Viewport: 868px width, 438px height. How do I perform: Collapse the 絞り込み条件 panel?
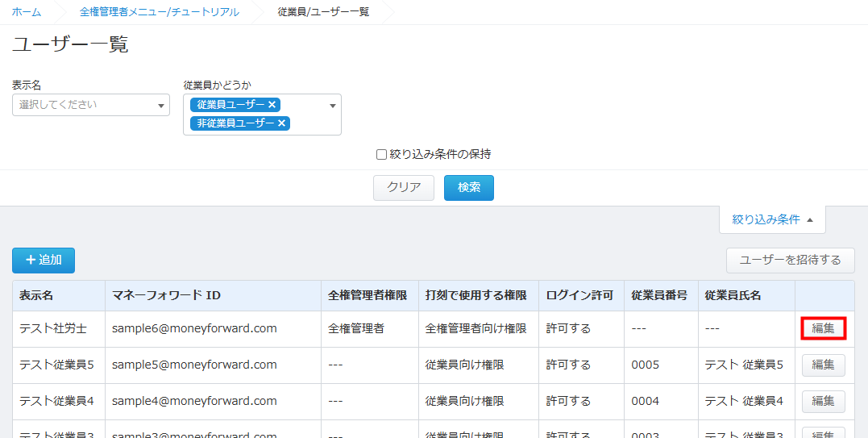(x=772, y=219)
